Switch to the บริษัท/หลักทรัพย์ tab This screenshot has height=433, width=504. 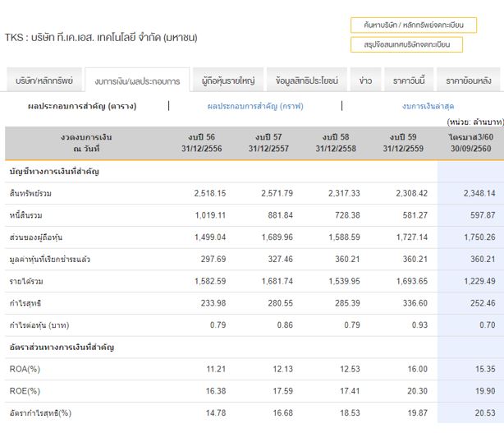tap(44, 81)
